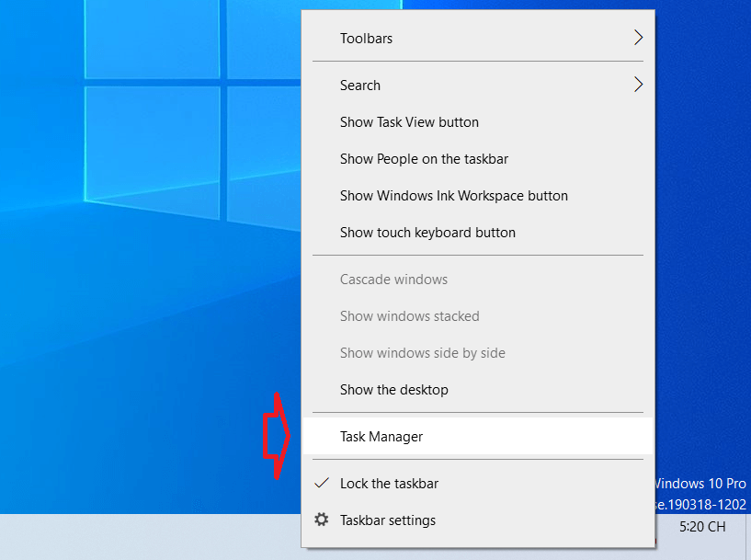Open Task Manager
This screenshot has width=751, height=560.
pos(381,436)
